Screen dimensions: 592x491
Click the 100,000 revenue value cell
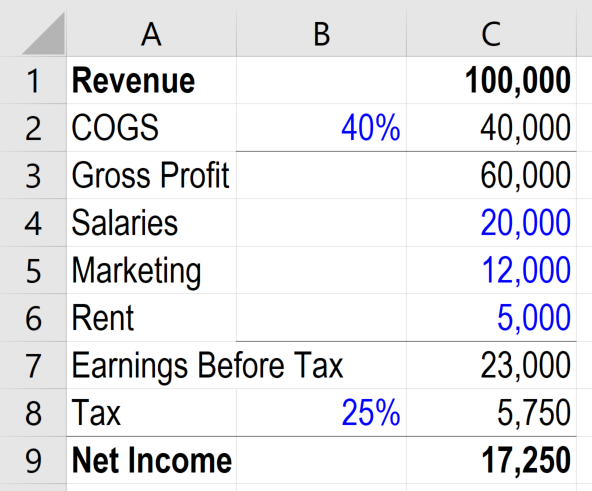[x=491, y=80]
